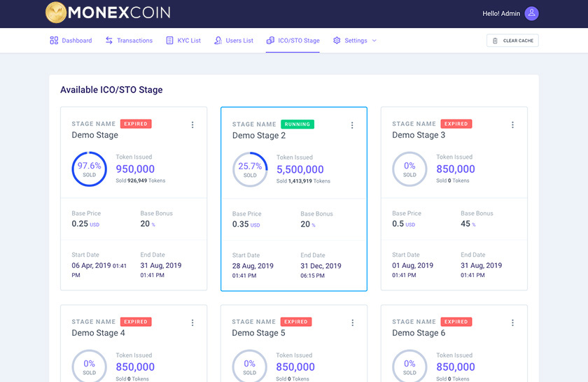Click the Hello! Admin greeting text

(x=501, y=13)
